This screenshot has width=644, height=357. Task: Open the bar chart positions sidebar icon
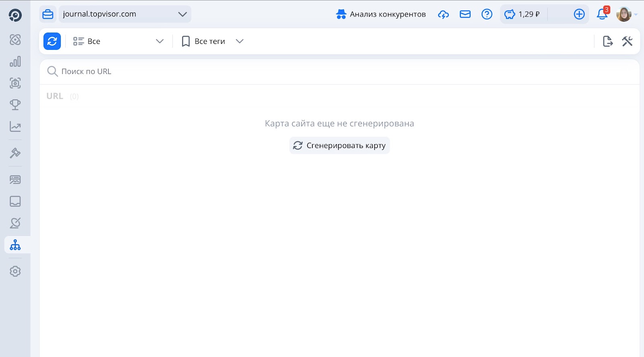click(15, 62)
